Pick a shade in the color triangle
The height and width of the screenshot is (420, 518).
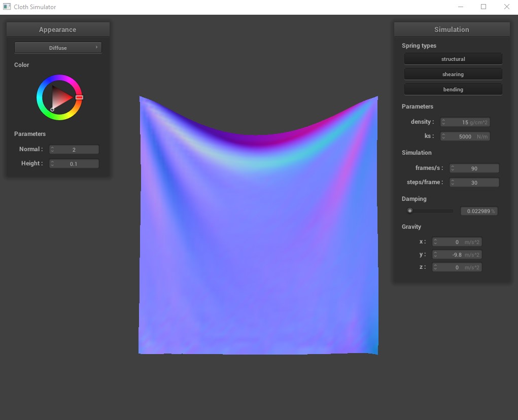[x=61, y=97]
